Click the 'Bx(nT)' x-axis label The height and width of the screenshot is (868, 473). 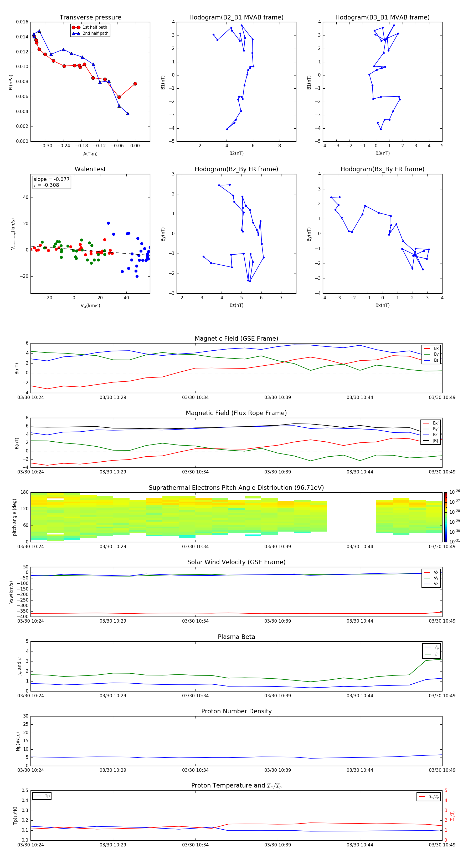pyautogui.click(x=382, y=305)
